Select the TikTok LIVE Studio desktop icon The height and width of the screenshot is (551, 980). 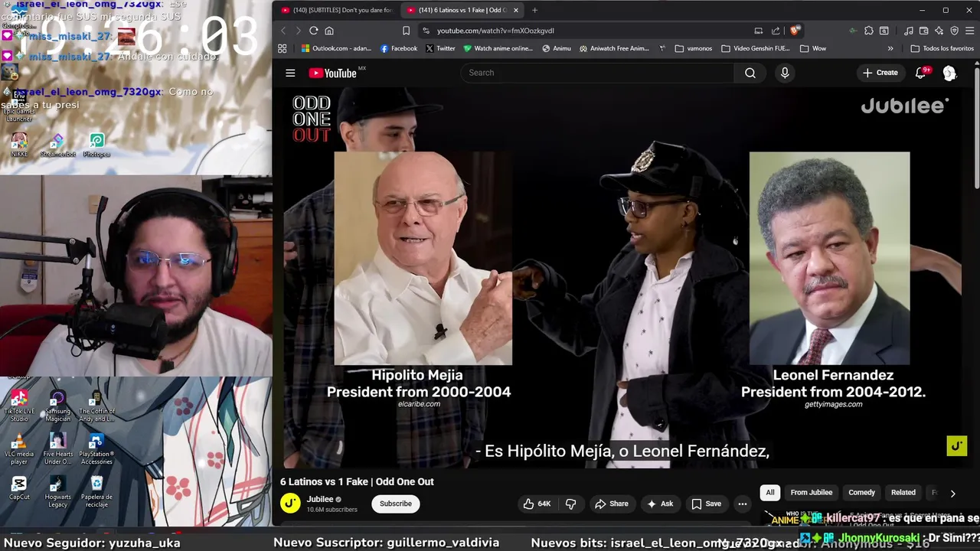[x=19, y=406]
